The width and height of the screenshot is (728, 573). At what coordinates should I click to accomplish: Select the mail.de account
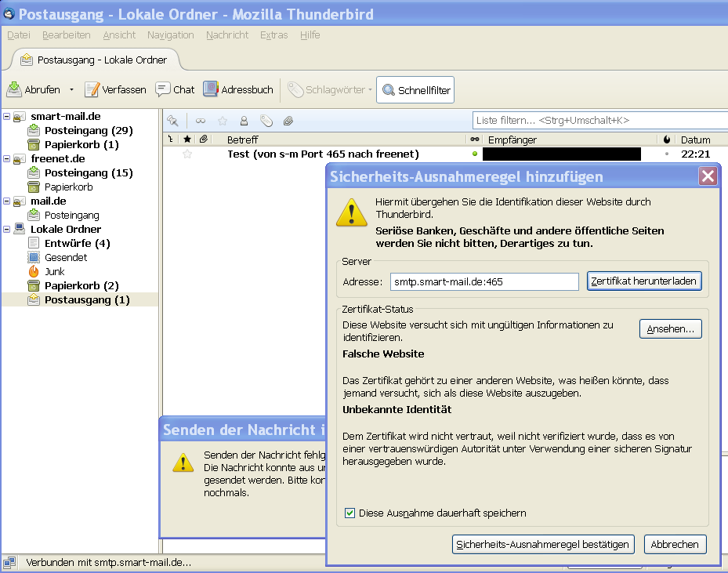[49, 201]
